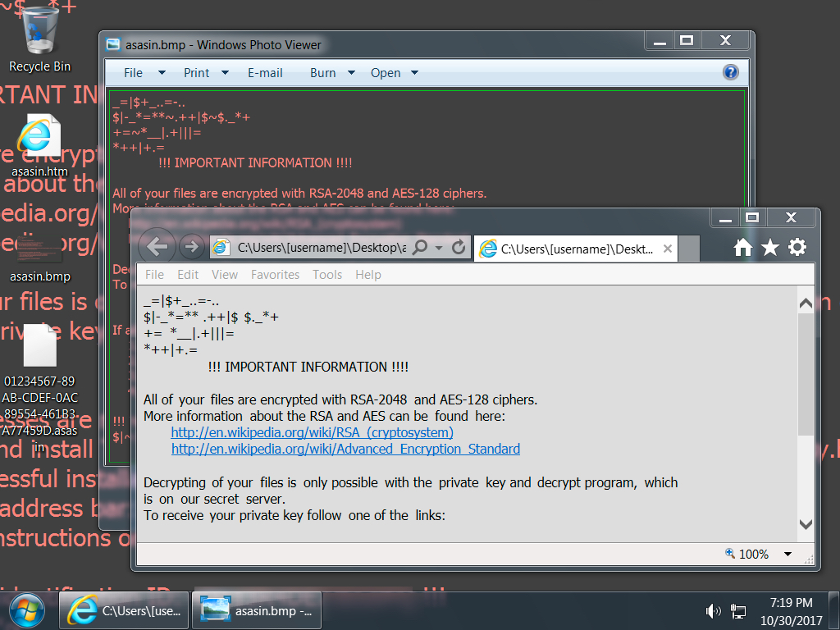Switch to asasin.bmp Photo Viewer taskbar button

(x=257, y=610)
